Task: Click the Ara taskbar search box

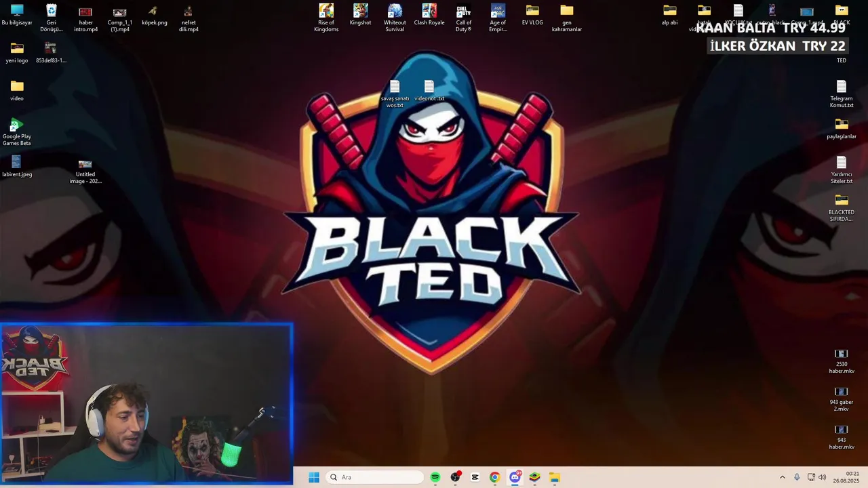Action: (375, 477)
